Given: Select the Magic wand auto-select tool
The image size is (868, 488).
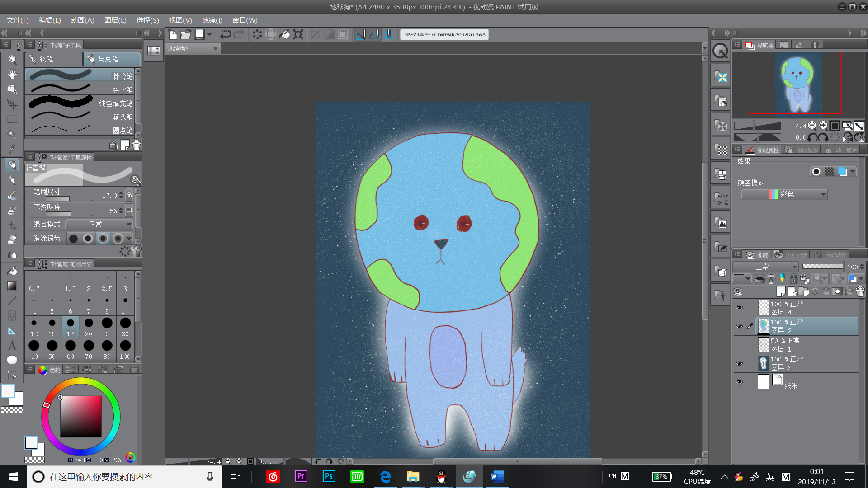Looking at the screenshot, I should pos(12,134).
